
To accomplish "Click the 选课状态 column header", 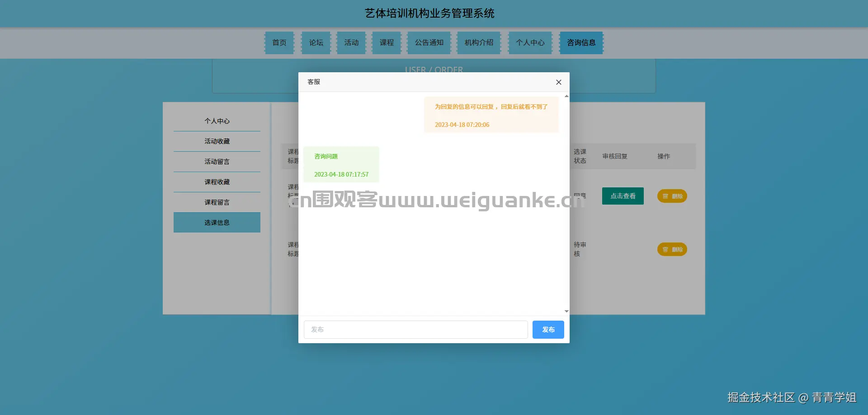I will [x=580, y=156].
